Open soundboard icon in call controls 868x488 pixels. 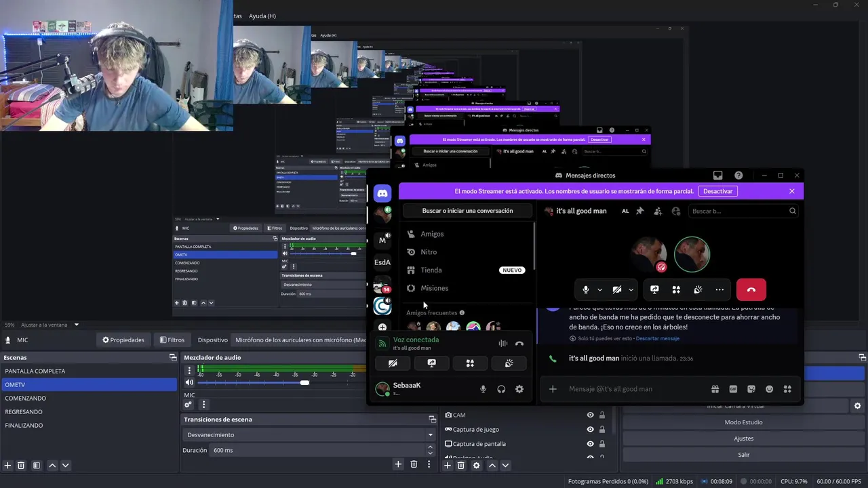coord(698,289)
